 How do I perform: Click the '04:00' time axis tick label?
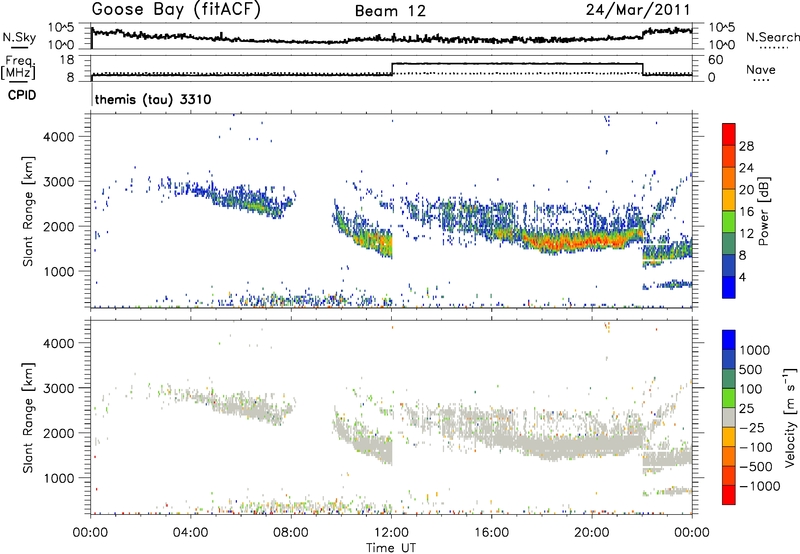[x=190, y=533]
